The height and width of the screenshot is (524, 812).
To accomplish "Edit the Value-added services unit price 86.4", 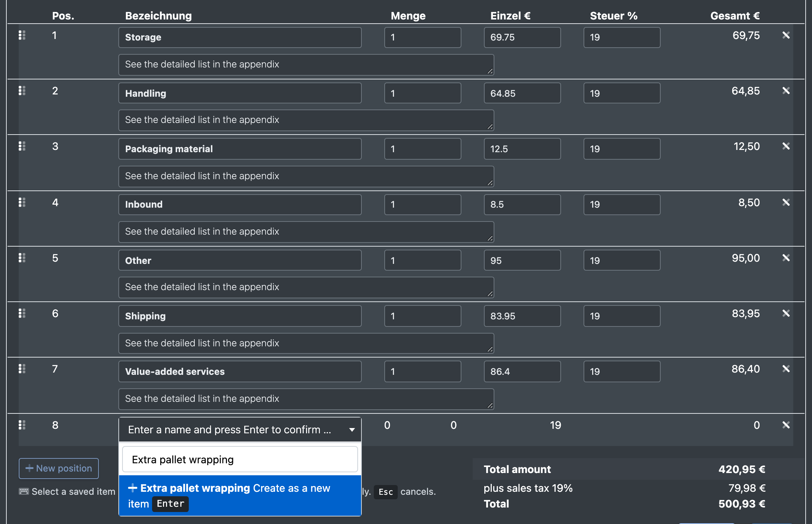I will pyautogui.click(x=522, y=371).
